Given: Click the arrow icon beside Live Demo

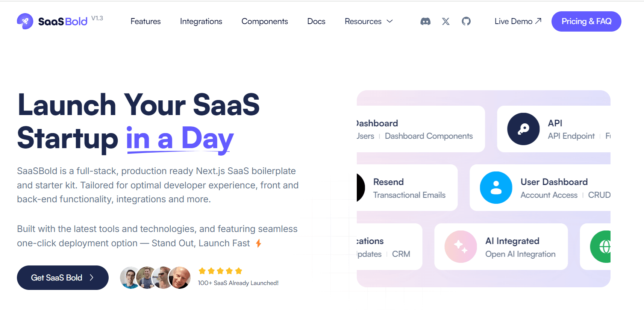Looking at the screenshot, I should [x=538, y=21].
